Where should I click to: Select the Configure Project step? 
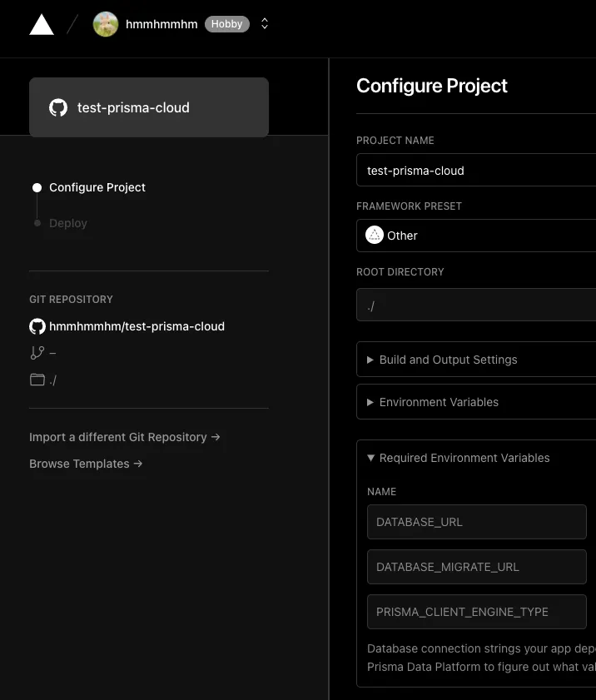(x=97, y=187)
